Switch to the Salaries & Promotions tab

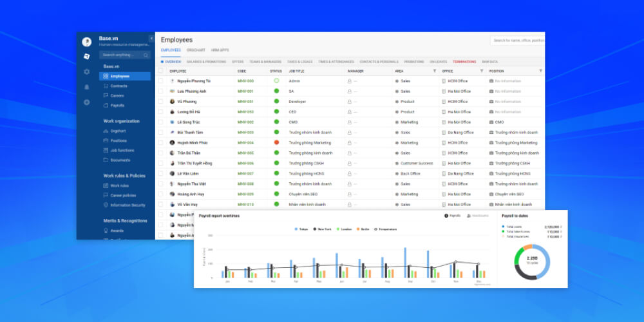(207, 62)
